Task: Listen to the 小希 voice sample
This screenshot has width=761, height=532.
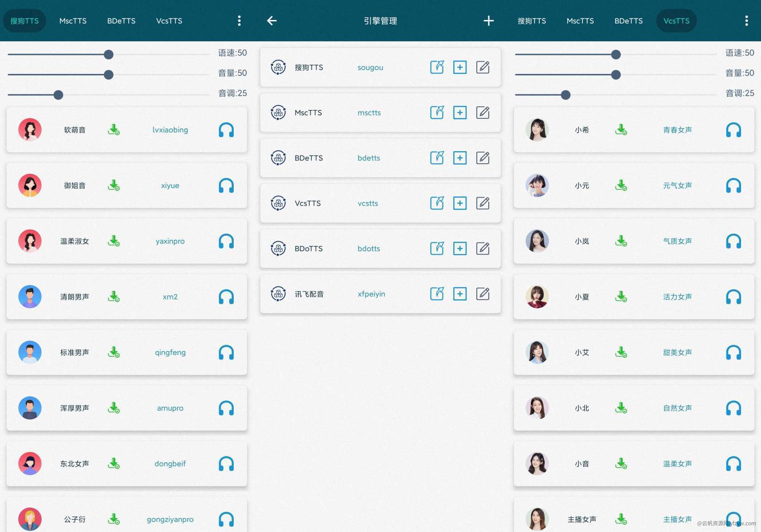Action: tap(734, 130)
